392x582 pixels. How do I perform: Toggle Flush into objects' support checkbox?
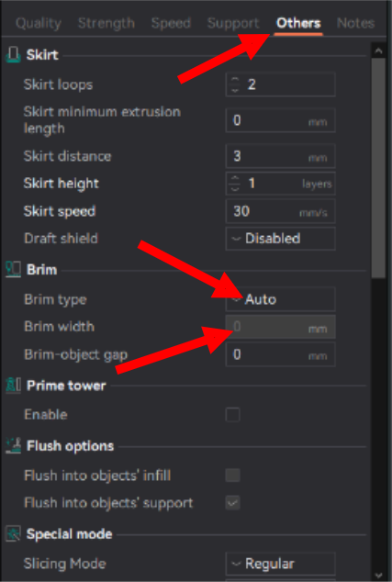[x=233, y=503]
